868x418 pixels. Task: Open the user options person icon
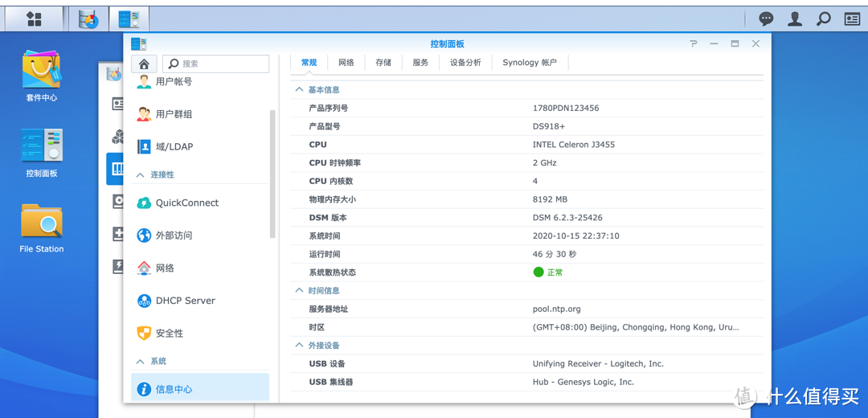pyautogui.click(x=795, y=19)
